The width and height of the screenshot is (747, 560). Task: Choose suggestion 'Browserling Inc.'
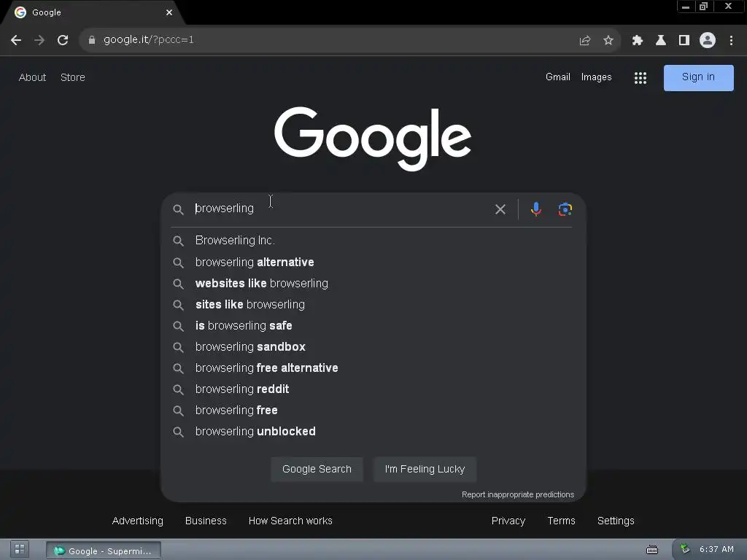(x=373, y=241)
